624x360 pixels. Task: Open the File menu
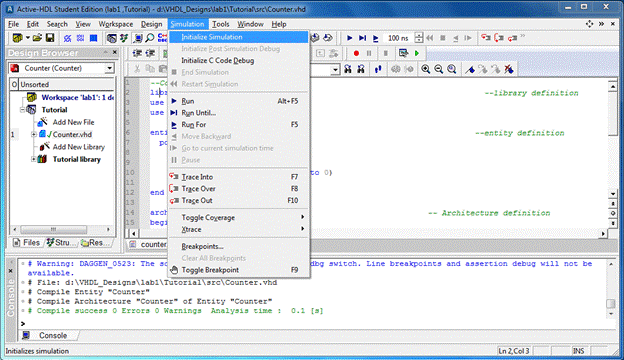14,24
